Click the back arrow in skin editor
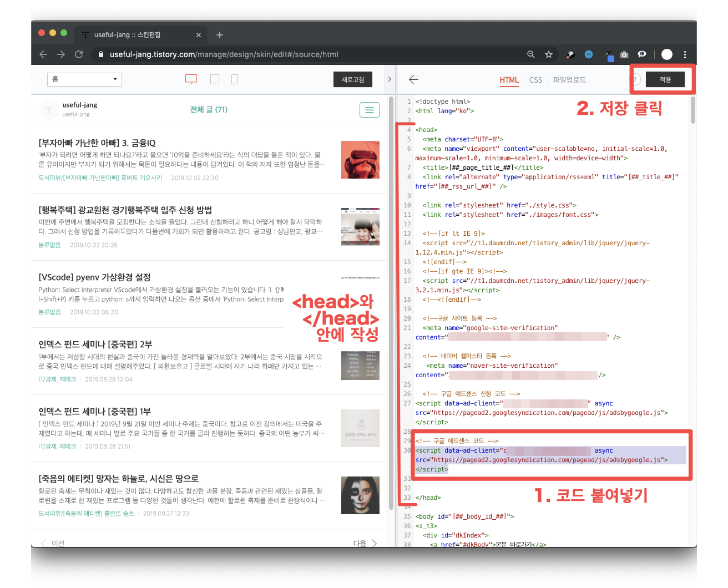 point(413,79)
